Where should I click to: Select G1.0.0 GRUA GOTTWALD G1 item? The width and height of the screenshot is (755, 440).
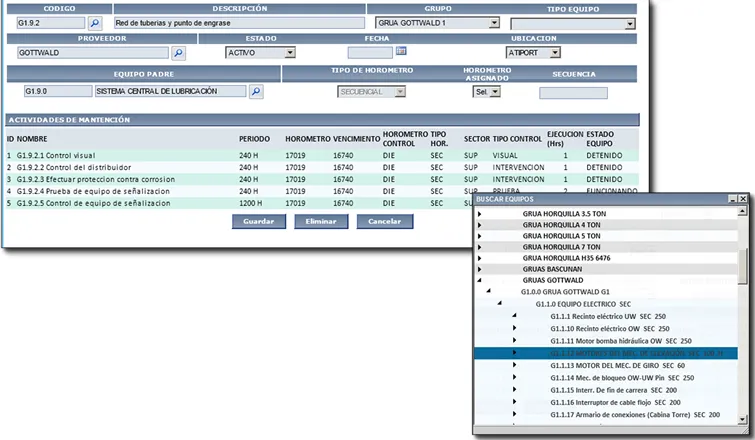tap(565, 292)
